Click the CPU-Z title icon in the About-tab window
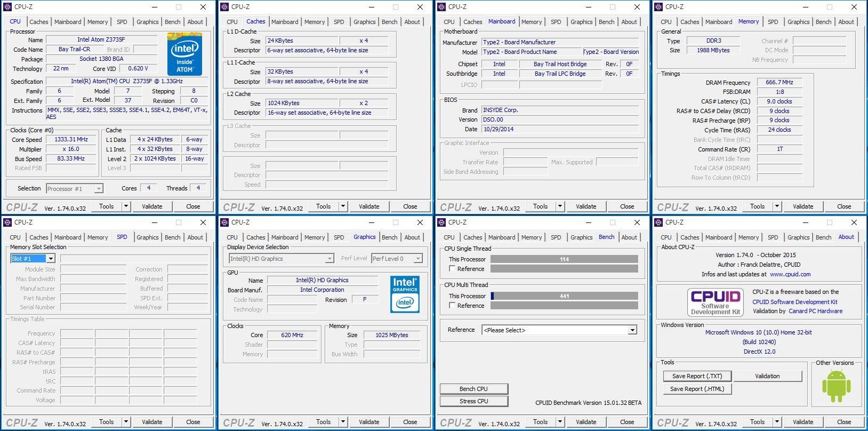 [x=658, y=222]
